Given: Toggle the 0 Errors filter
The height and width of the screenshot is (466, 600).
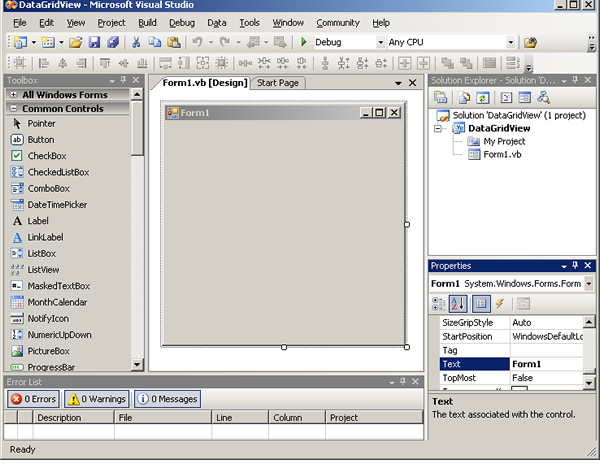Looking at the screenshot, I should coord(34,399).
